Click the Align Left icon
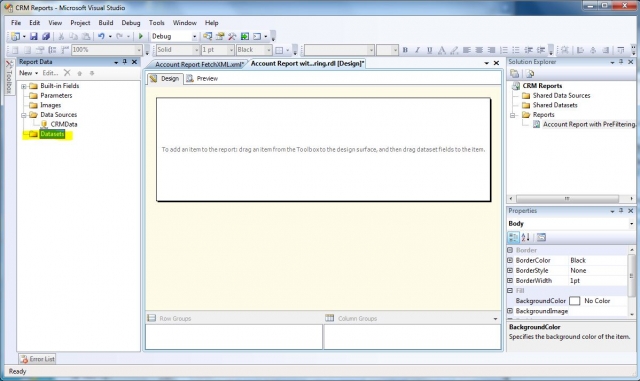This screenshot has width=640, height=381. tap(467, 50)
